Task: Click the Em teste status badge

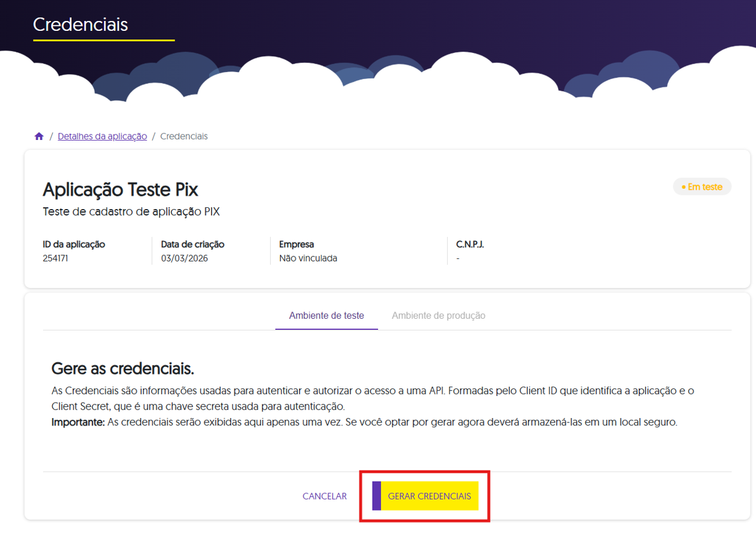Action: coord(702,187)
